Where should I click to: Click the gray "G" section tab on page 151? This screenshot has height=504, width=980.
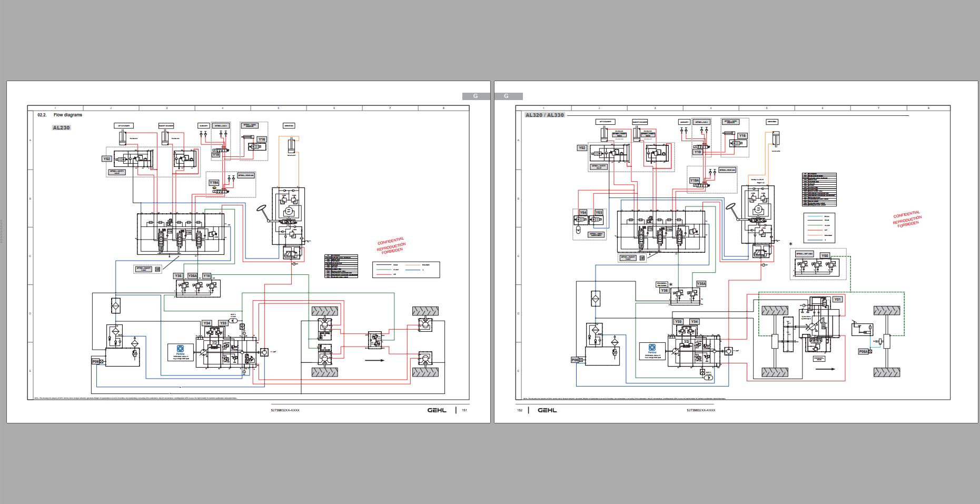coord(476,96)
